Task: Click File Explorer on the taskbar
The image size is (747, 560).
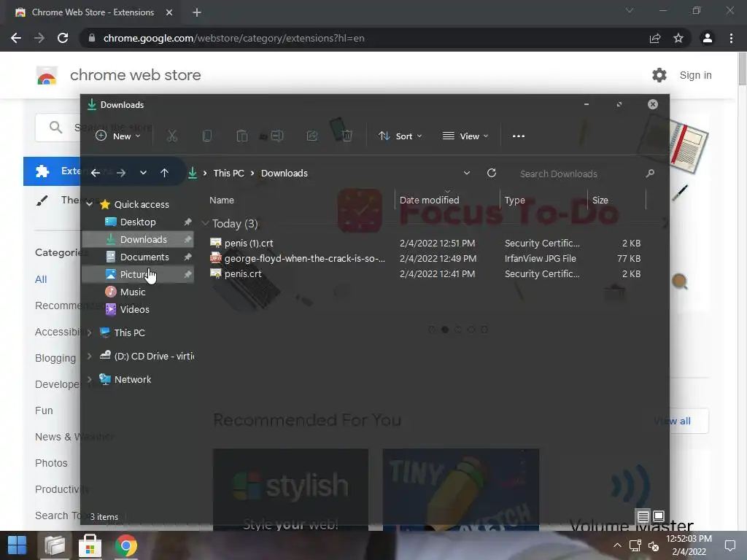Action: tap(54, 545)
